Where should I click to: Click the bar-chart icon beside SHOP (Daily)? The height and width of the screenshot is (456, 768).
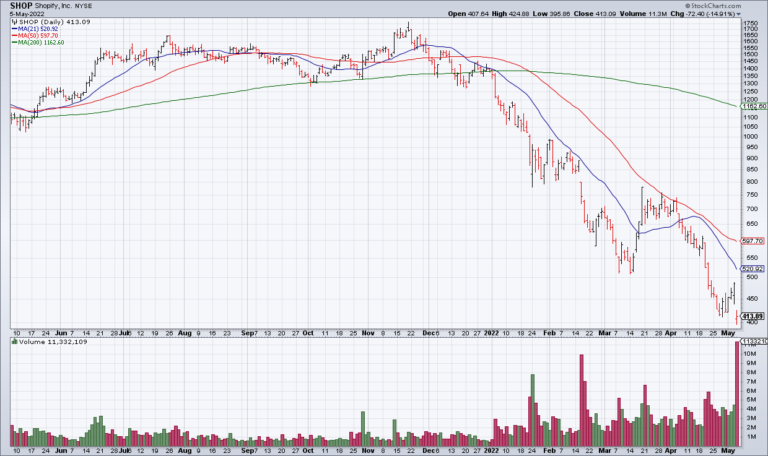click(15, 22)
